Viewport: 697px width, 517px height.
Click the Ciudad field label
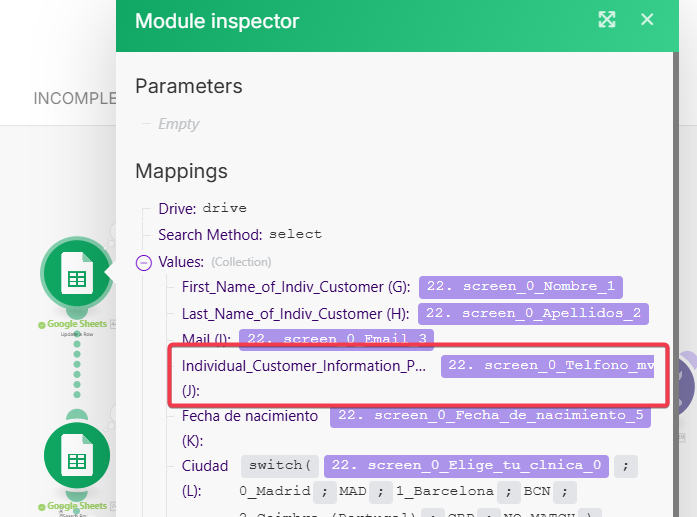[205, 466]
